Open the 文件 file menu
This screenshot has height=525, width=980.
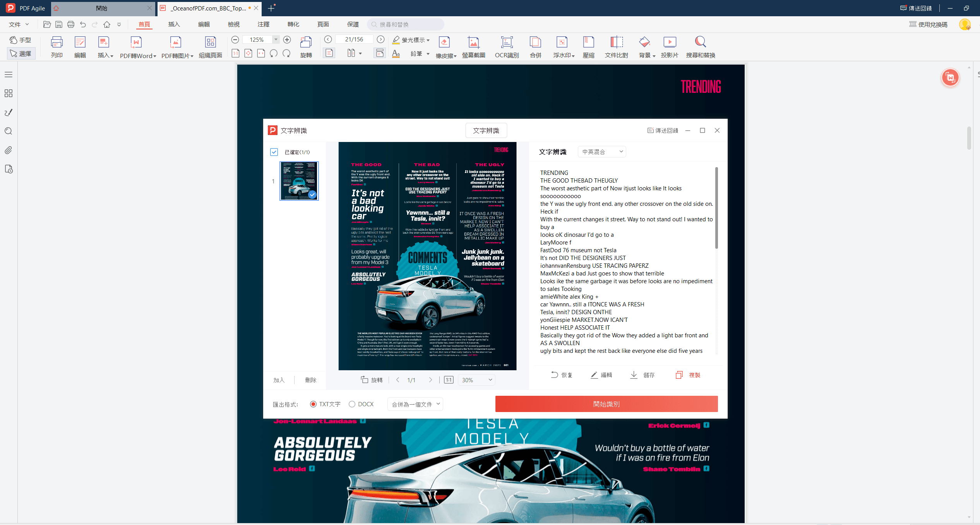[19, 24]
